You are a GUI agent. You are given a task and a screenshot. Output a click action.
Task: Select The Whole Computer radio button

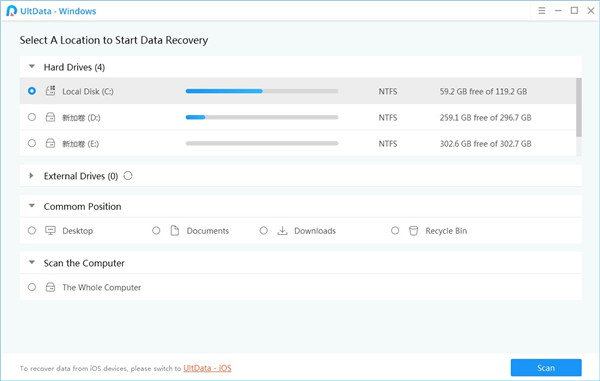(32, 287)
